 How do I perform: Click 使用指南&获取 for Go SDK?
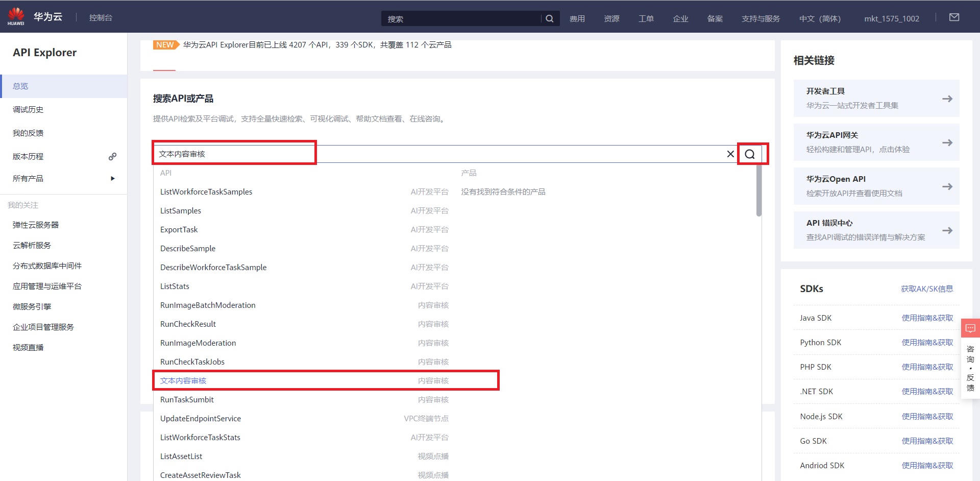pyautogui.click(x=927, y=441)
